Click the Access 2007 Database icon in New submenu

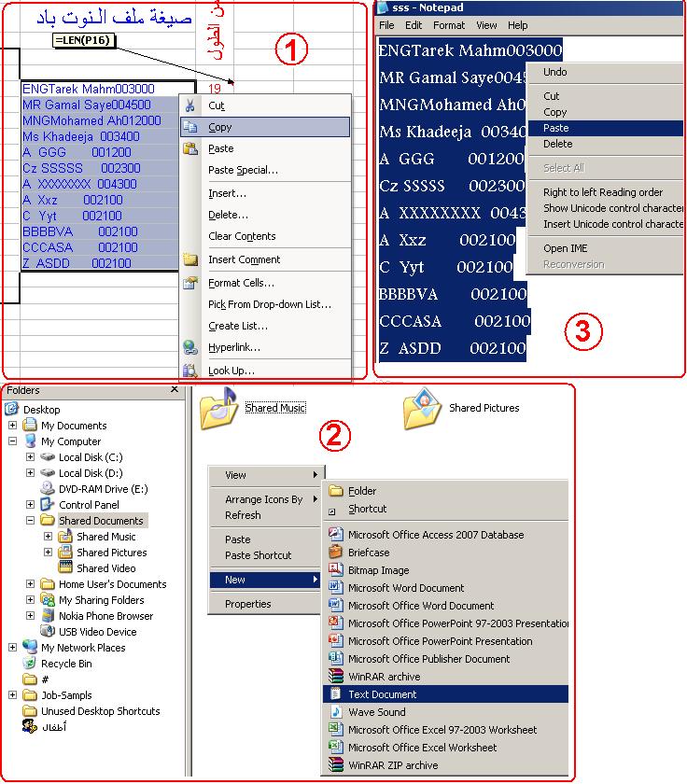click(336, 534)
